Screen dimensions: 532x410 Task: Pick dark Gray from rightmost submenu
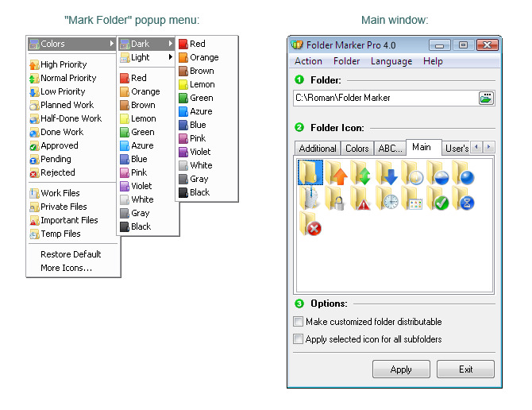(x=207, y=179)
